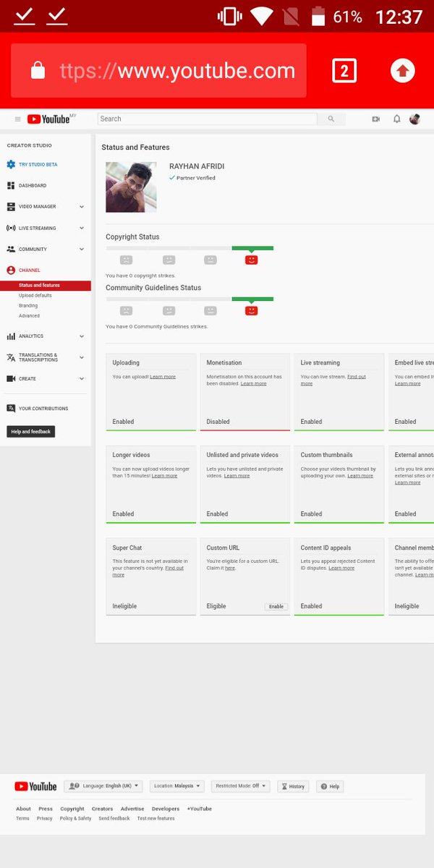The image size is (434, 868).
Task: Open the create video camera icon
Action: (x=375, y=119)
